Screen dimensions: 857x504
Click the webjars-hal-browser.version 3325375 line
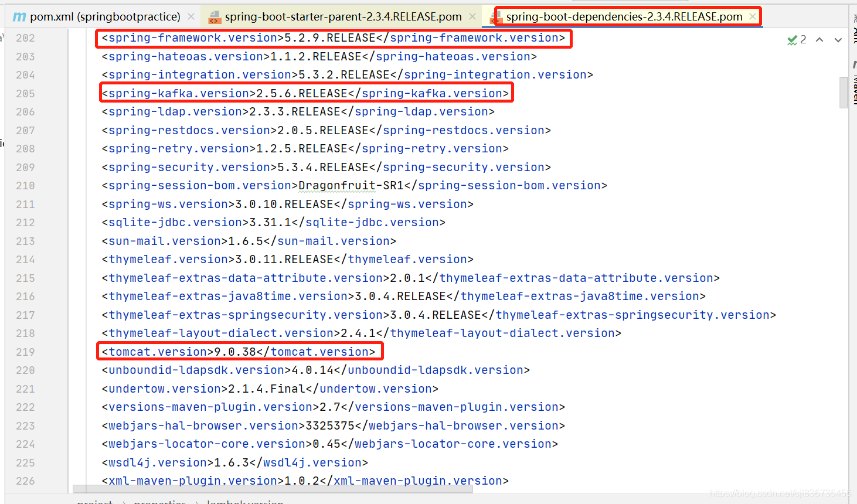pos(334,426)
